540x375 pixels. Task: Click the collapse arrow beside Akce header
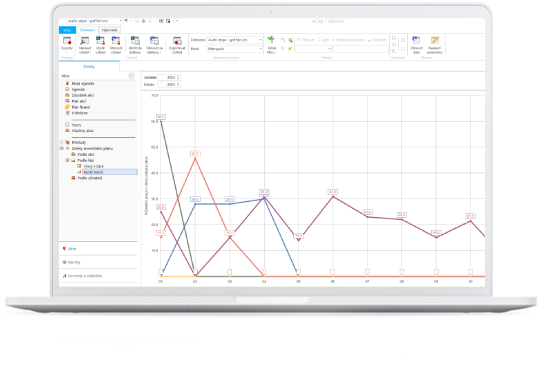(131, 76)
